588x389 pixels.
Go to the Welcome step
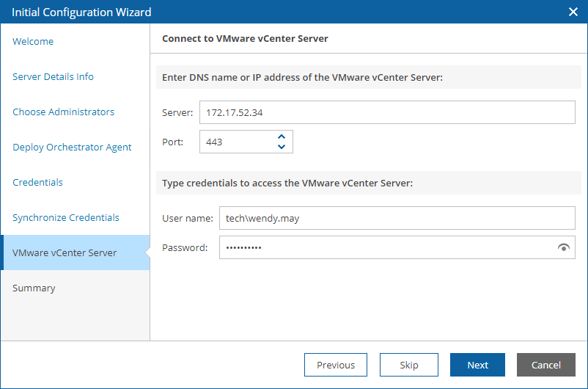[x=33, y=41]
